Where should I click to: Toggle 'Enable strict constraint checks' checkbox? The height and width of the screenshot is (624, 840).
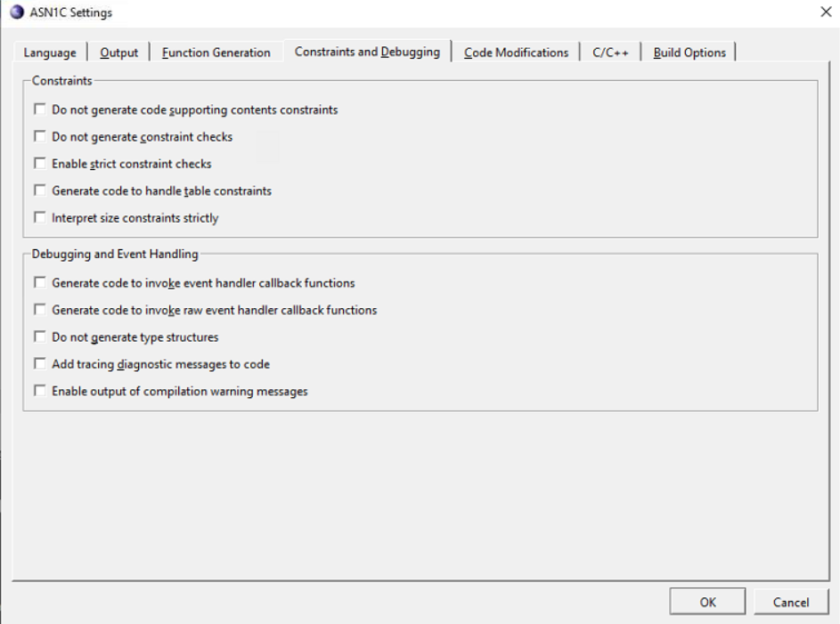pyautogui.click(x=40, y=163)
